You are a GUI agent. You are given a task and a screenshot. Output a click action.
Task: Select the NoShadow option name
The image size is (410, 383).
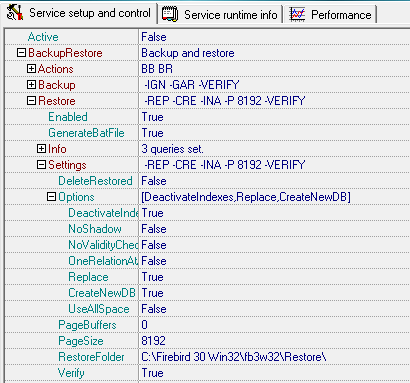(x=95, y=229)
